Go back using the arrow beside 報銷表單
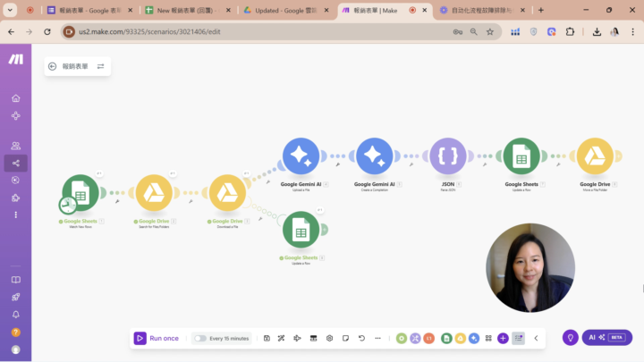Viewport: 644px width, 362px height. [x=52, y=66]
